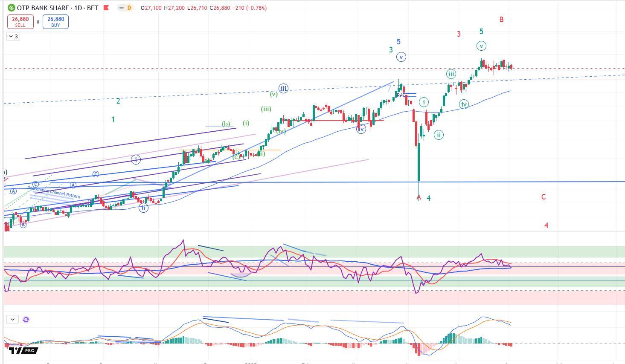Click the close value C26,880 in header

[221, 8]
